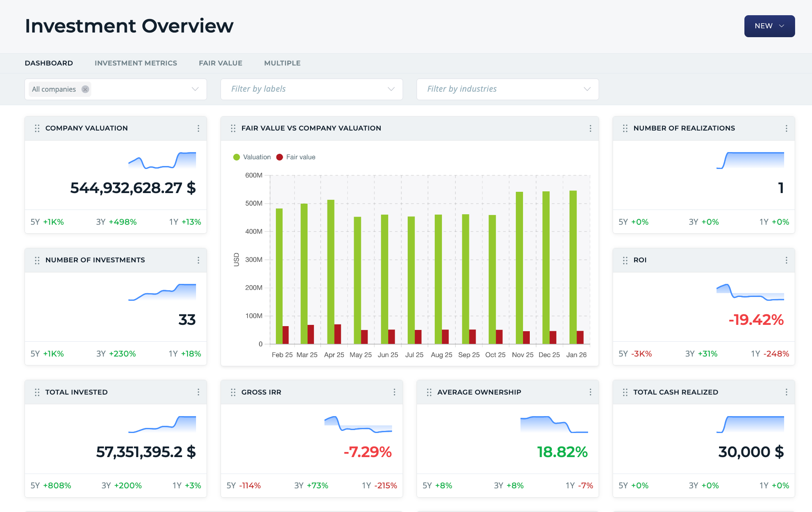
Task: Open Company Valuation card options menu
Action: click(x=198, y=128)
